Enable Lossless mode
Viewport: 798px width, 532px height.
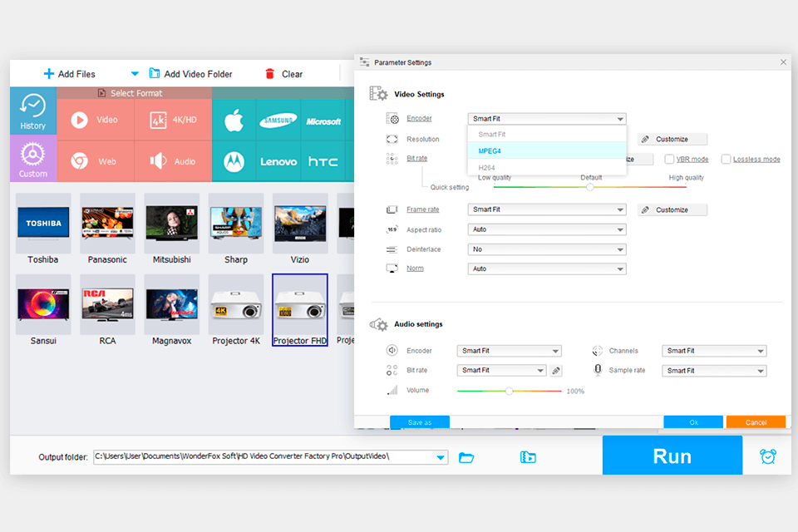tap(724, 158)
